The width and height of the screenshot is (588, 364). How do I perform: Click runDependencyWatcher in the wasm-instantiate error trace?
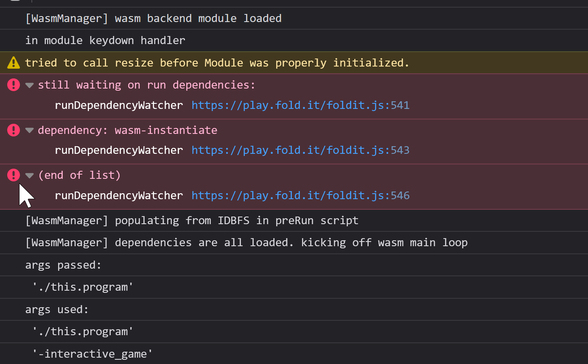pyautogui.click(x=119, y=150)
